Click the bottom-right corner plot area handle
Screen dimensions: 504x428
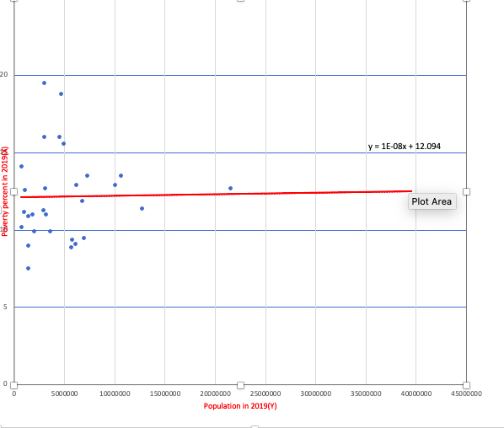466,385
